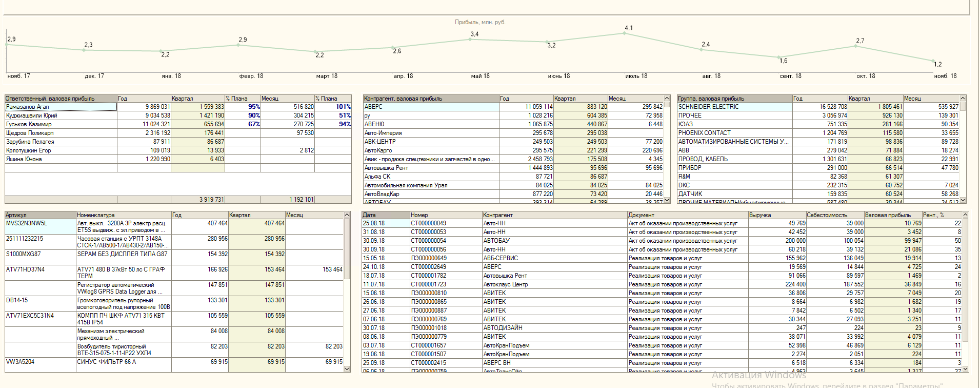
Task: Select the row 'Зарубина Пелагея'
Action: (178, 142)
